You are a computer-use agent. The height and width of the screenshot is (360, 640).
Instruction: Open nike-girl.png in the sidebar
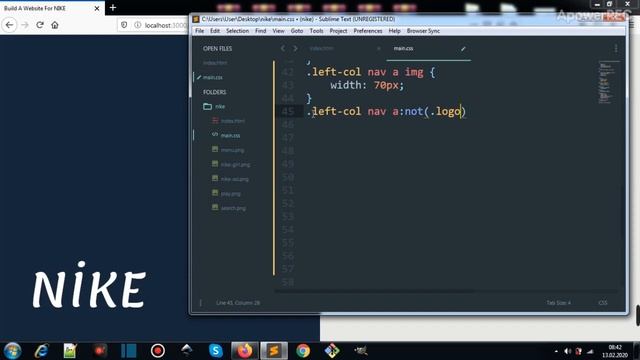[x=235, y=165]
